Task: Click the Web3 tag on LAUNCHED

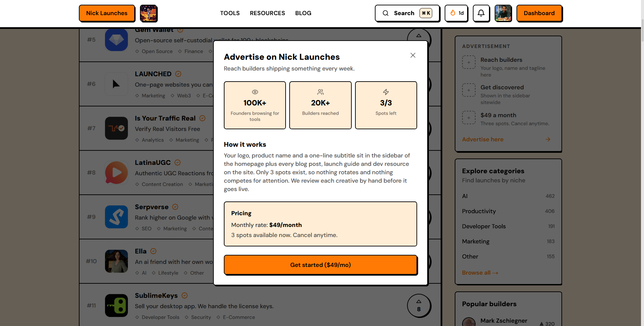Action: 181,96
